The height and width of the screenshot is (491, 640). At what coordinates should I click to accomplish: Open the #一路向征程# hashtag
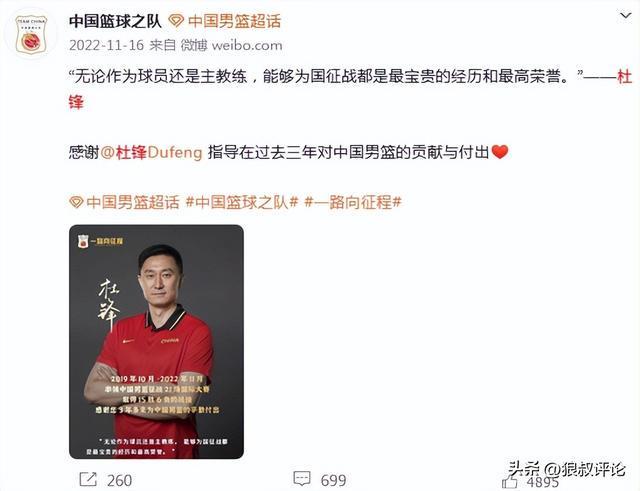point(353,202)
